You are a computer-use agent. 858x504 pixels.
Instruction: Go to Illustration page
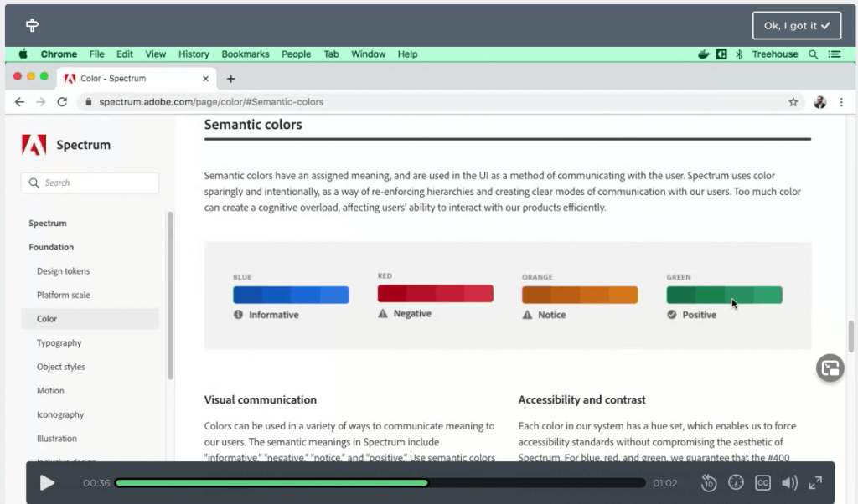[57, 439]
